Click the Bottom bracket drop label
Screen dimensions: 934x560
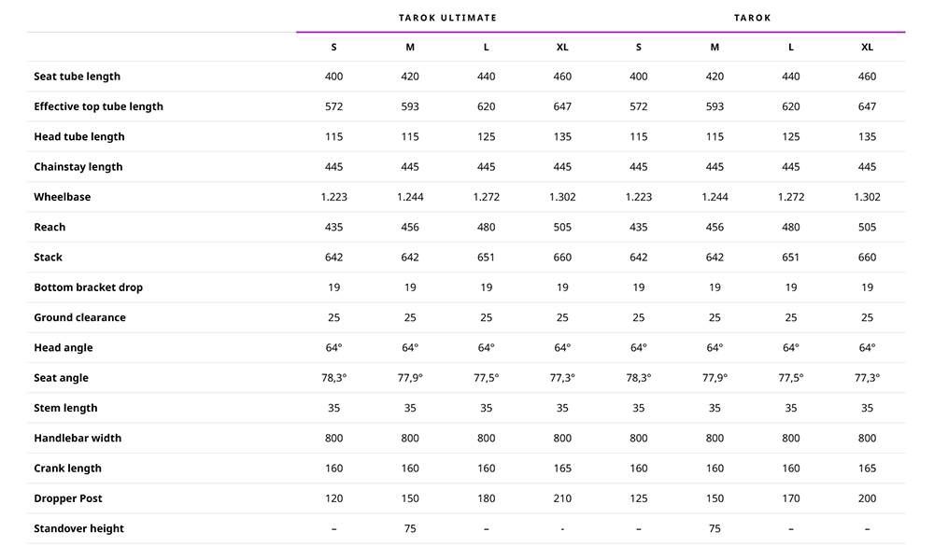pyautogui.click(x=88, y=287)
